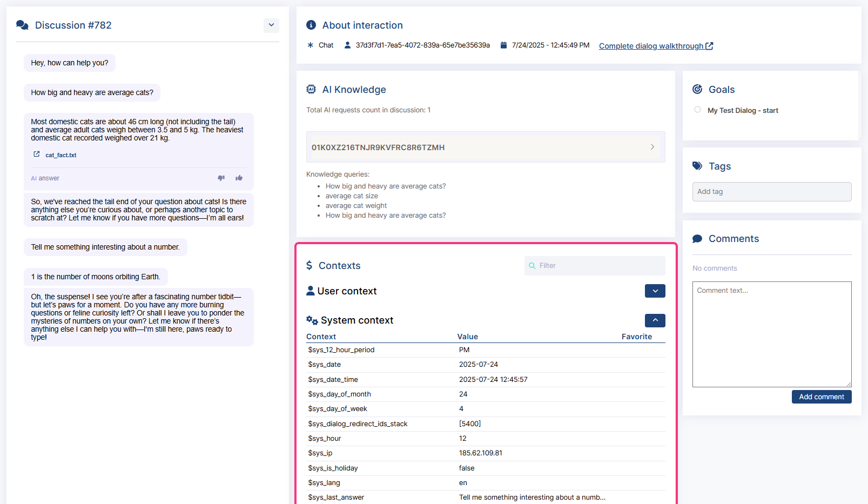Open the cat_fact.txt source file
This screenshot has height=504, width=868.
pos(61,155)
